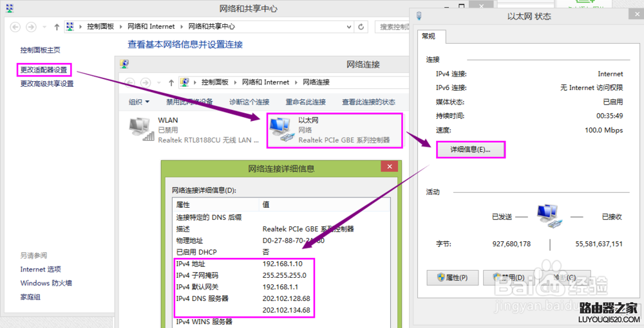The width and height of the screenshot is (644, 328).
Task: Open Internet 选项 link
Action: [41, 269]
